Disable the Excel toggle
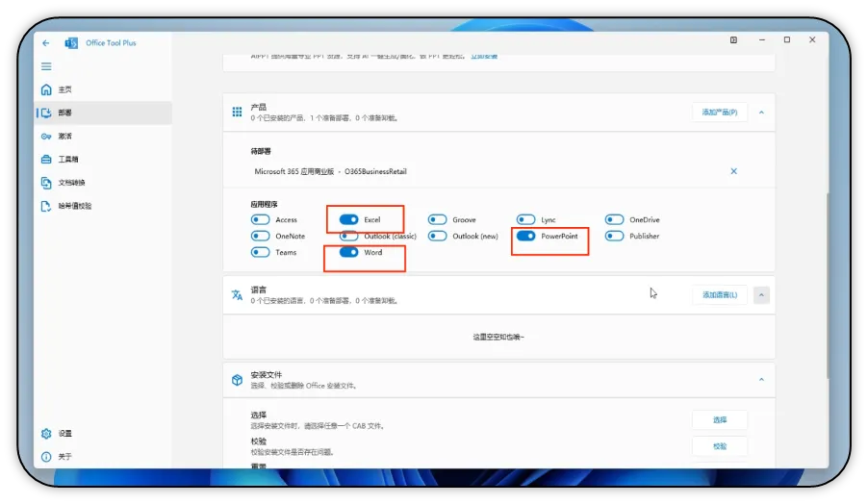The image size is (868, 504). (x=348, y=219)
